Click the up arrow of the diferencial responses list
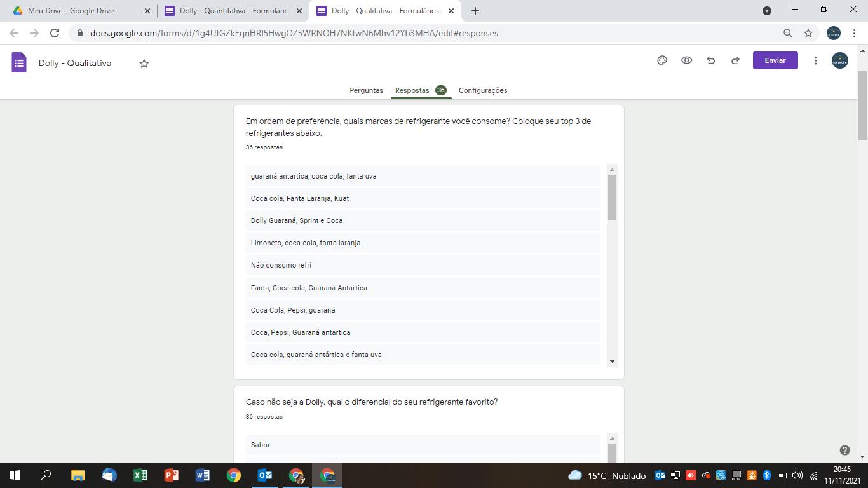The width and height of the screenshot is (868, 488). coord(612,438)
